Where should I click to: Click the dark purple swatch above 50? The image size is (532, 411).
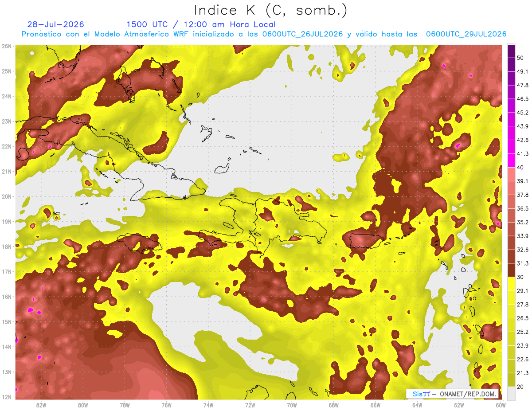[511, 51]
